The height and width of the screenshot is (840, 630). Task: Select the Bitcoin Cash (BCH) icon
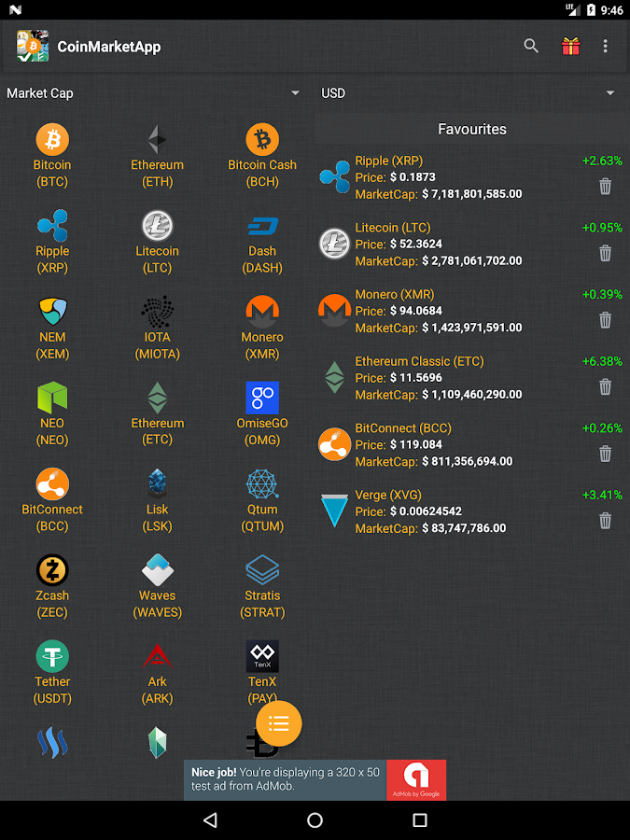pyautogui.click(x=262, y=139)
